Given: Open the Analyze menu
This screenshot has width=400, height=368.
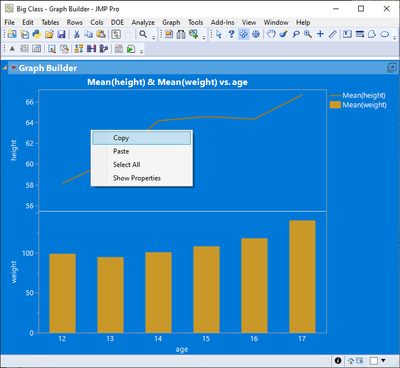Looking at the screenshot, I should pos(143,22).
